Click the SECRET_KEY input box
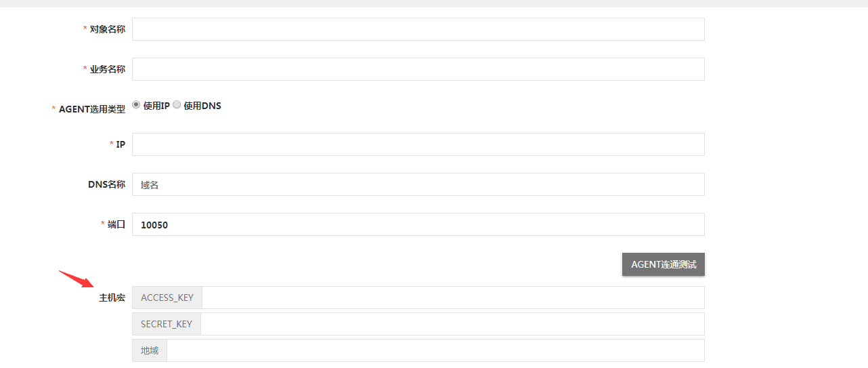This screenshot has height=368, width=868. 453,324
